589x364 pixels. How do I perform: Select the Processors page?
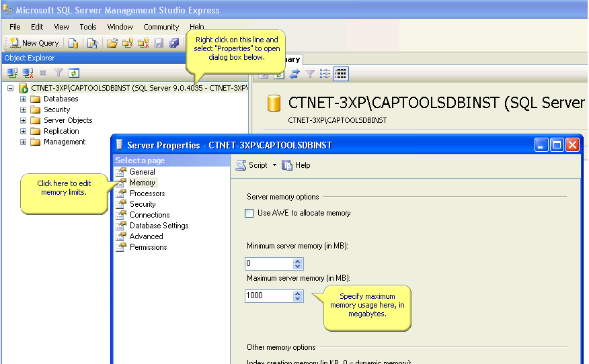147,193
